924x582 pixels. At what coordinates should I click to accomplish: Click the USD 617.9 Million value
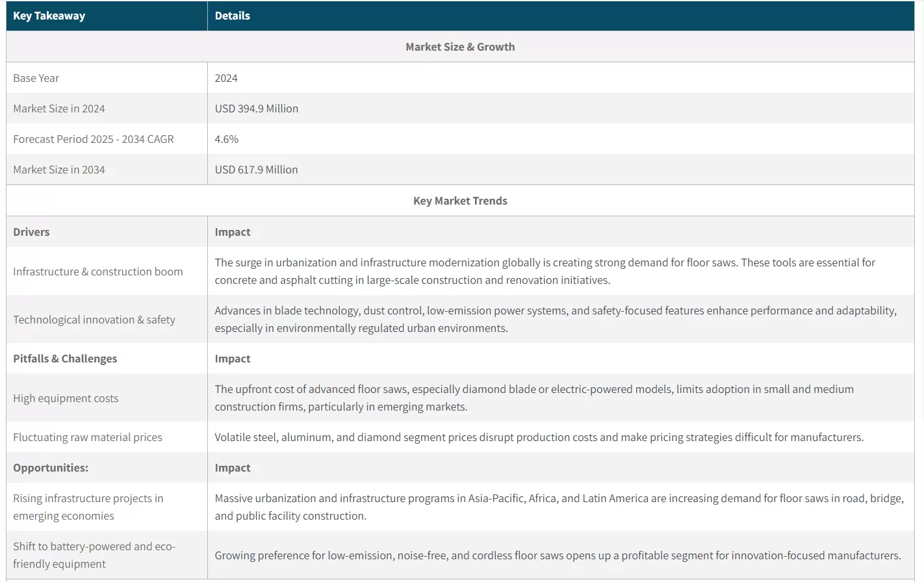pos(257,170)
